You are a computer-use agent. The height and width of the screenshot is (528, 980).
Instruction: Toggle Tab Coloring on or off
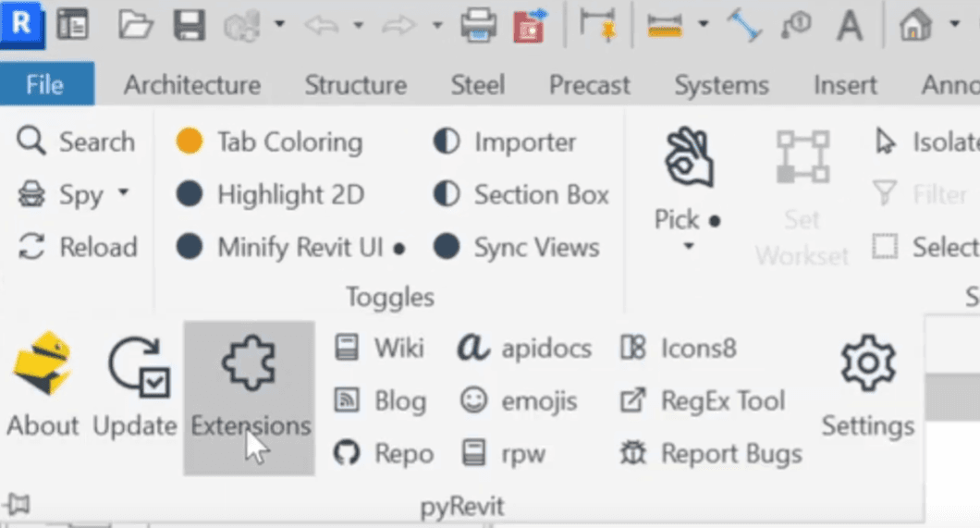269,141
